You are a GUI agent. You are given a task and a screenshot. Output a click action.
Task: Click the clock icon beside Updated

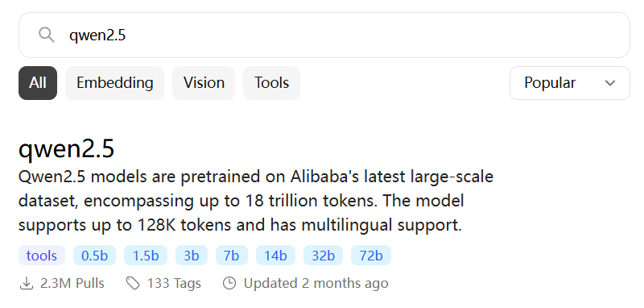tap(229, 283)
